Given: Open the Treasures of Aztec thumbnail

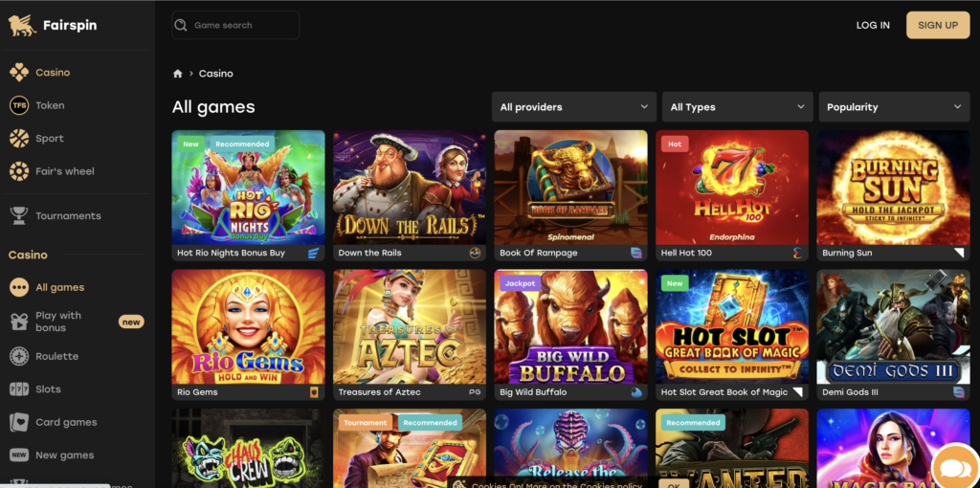Looking at the screenshot, I should [x=410, y=327].
